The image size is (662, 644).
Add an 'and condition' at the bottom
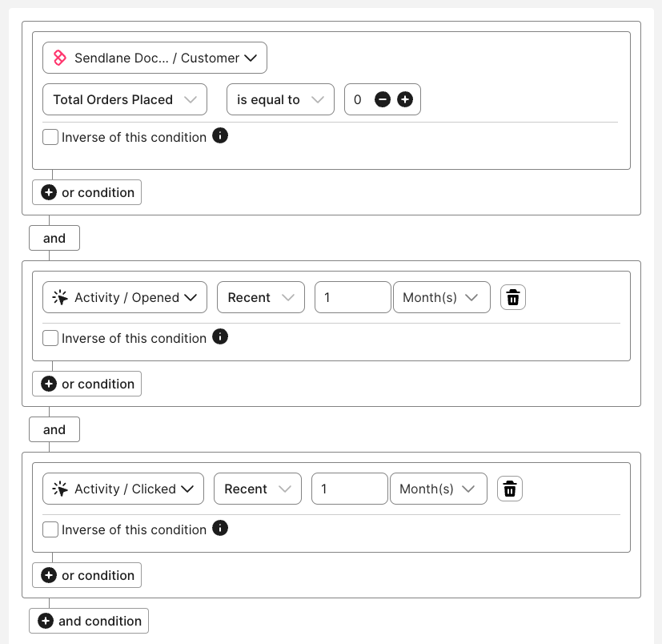(x=89, y=621)
